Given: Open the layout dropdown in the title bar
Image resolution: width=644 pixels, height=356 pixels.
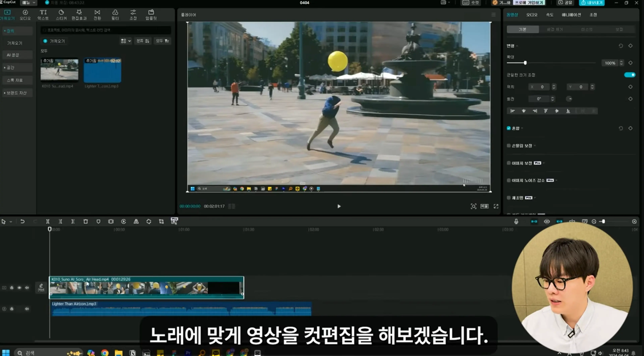Looking at the screenshot, I should [445, 3].
